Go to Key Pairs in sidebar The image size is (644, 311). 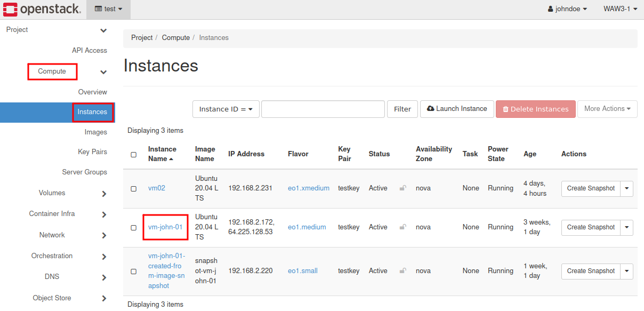(x=92, y=152)
